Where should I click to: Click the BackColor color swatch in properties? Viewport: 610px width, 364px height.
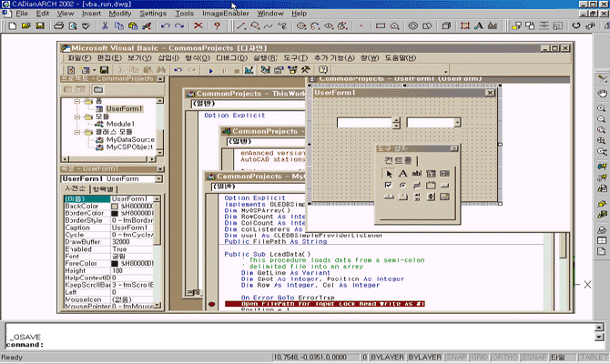[x=115, y=206]
